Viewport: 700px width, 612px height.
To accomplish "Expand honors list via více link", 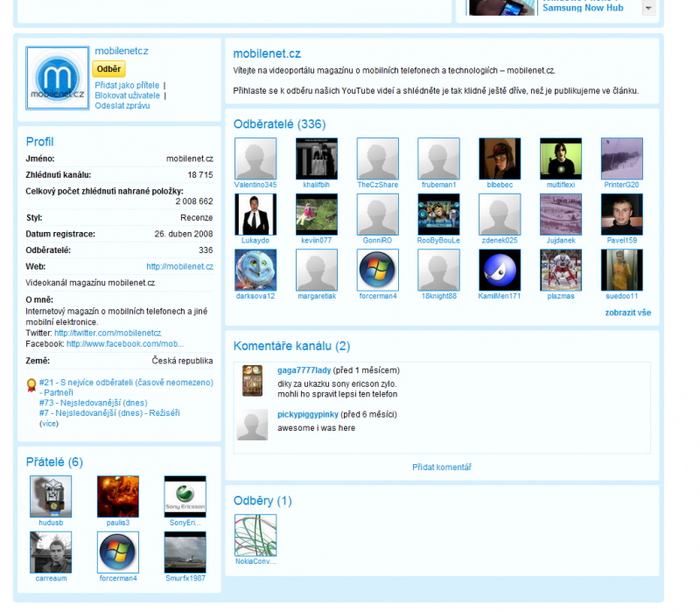I will point(48,423).
